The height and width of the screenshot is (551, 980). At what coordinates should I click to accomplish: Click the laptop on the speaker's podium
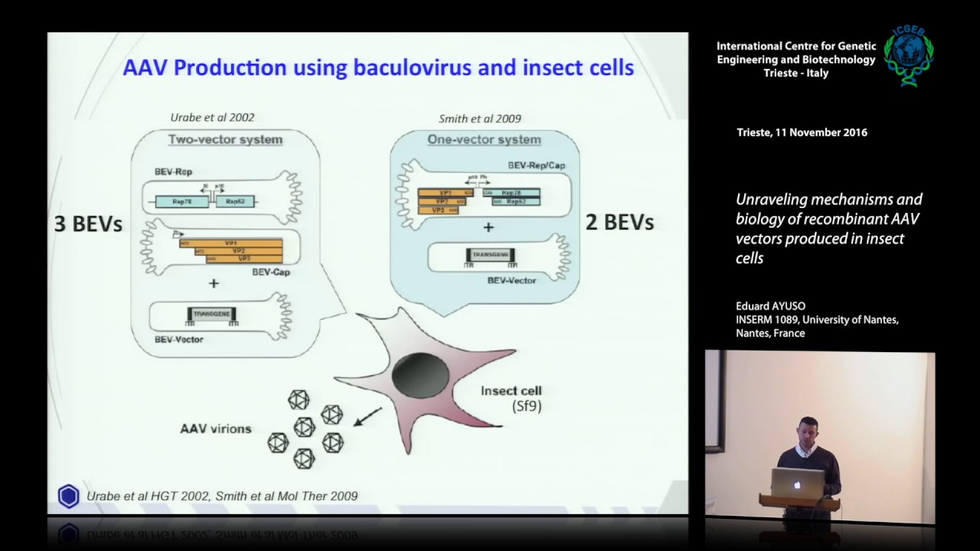coord(797,483)
